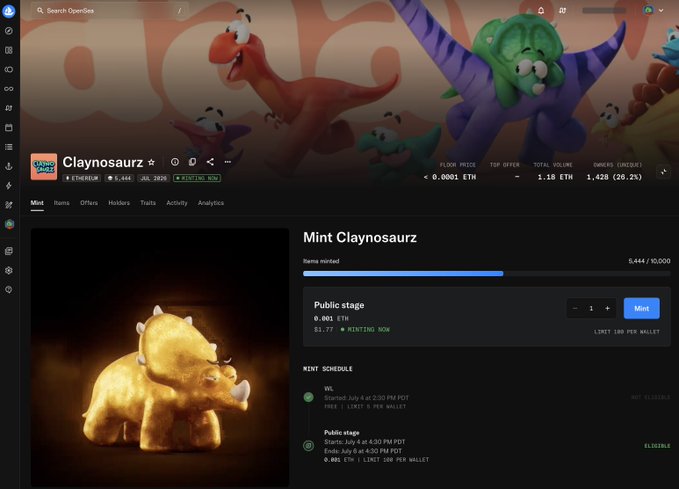Open the Collections grid icon in sidebar
The height and width of the screenshot is (489, 679).
9,50
